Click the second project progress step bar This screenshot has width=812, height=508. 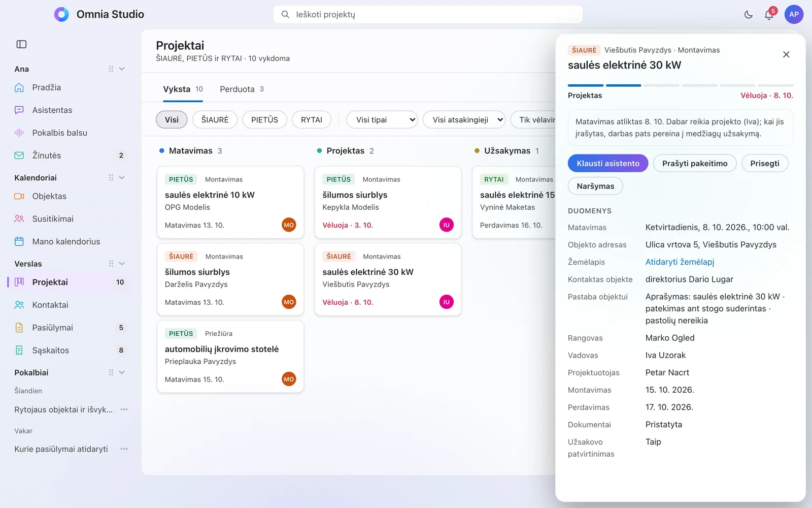624,85
